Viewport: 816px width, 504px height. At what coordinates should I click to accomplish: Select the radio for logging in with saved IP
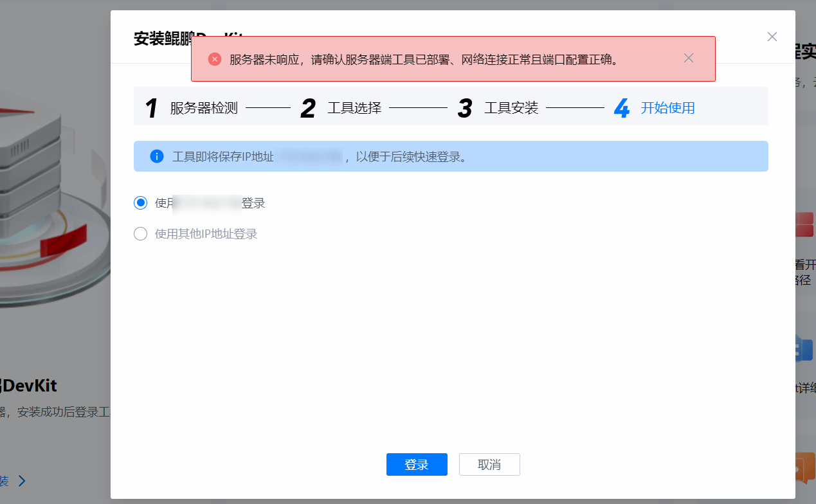point(140,203)
